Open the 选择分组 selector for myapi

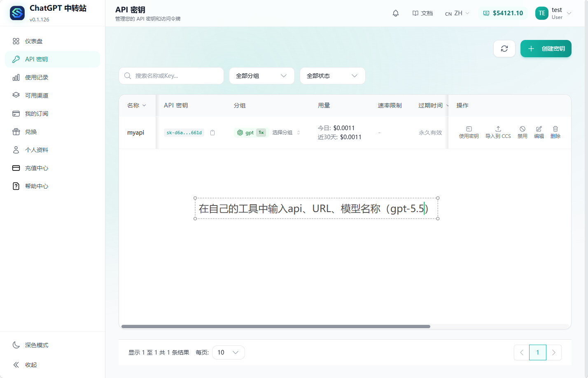(x=286, y=133)
